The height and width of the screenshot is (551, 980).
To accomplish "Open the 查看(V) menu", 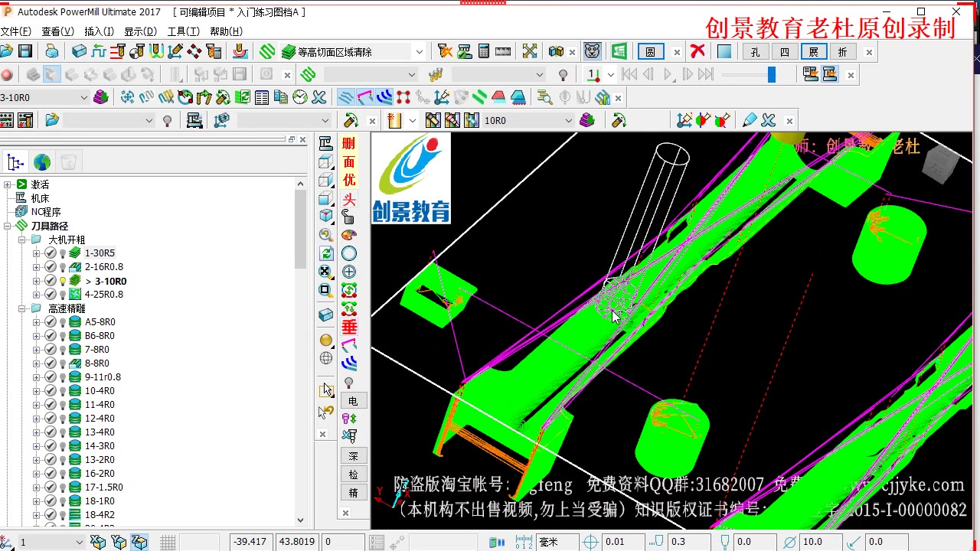I will click(x=57, y=31).
